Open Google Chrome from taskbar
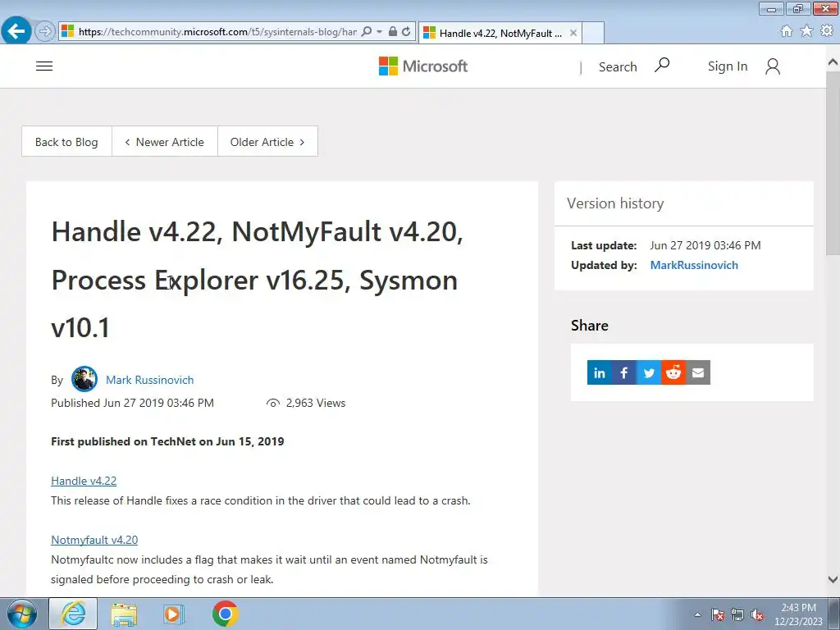Image resolution: width=840 pixels, height=630 pixels. point(225,614)
